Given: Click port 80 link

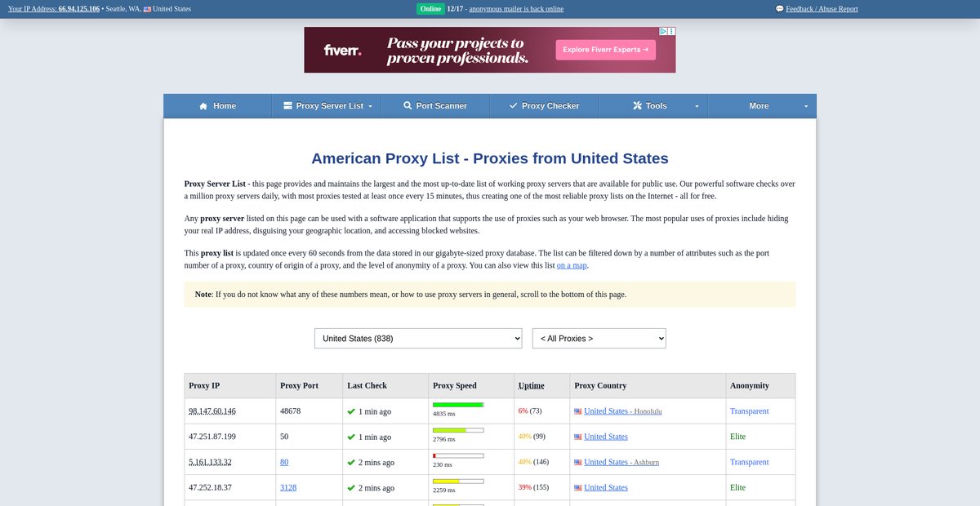Looking at the screenshot, I should coord(284,462).
